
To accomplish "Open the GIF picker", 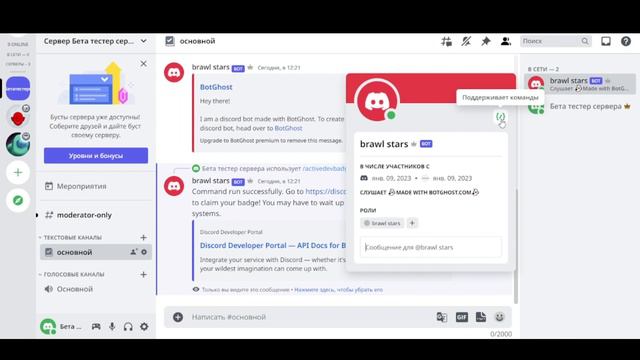I will point(462,317).
